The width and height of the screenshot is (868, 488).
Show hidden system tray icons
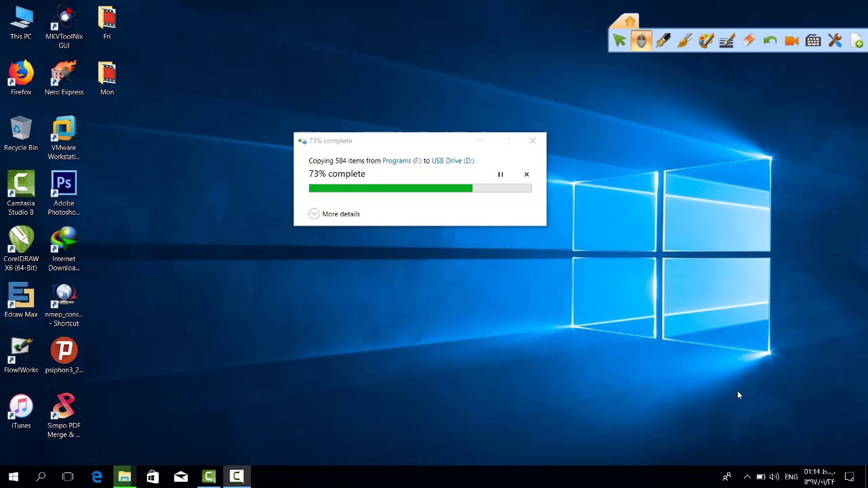747,477
